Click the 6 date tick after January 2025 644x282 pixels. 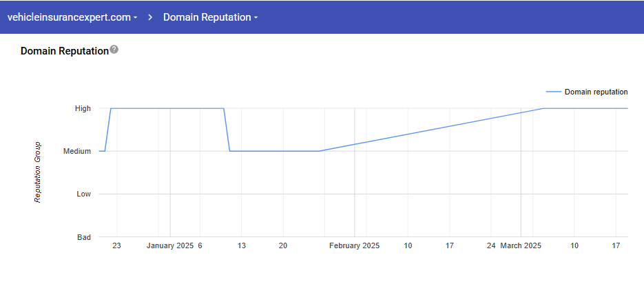200,245
